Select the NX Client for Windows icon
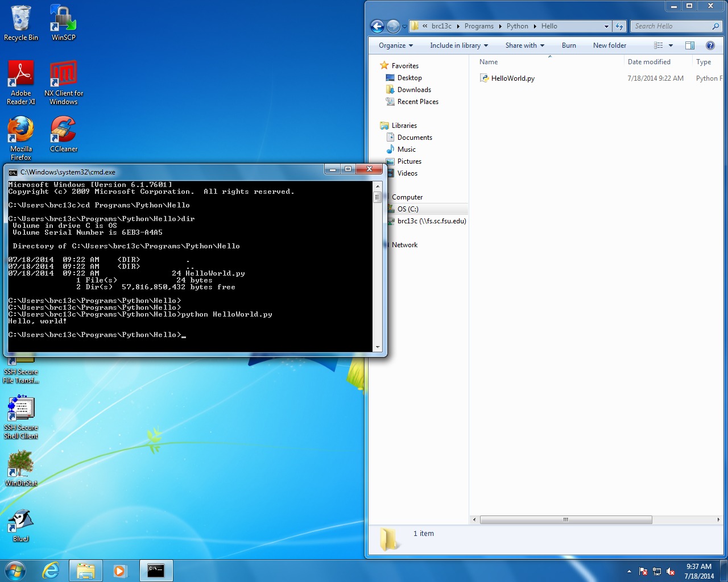The width and height of the screenshot is (728, 582). point(63,83)
